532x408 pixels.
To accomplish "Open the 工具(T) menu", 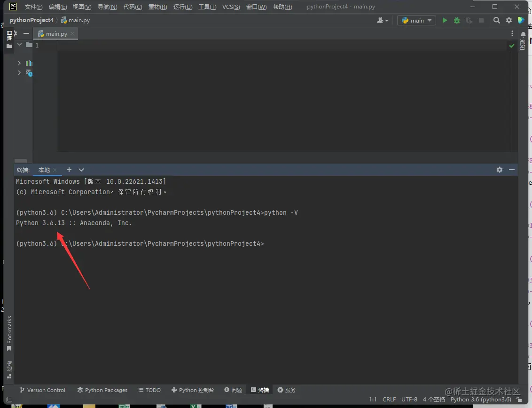I will coord(207,7).
